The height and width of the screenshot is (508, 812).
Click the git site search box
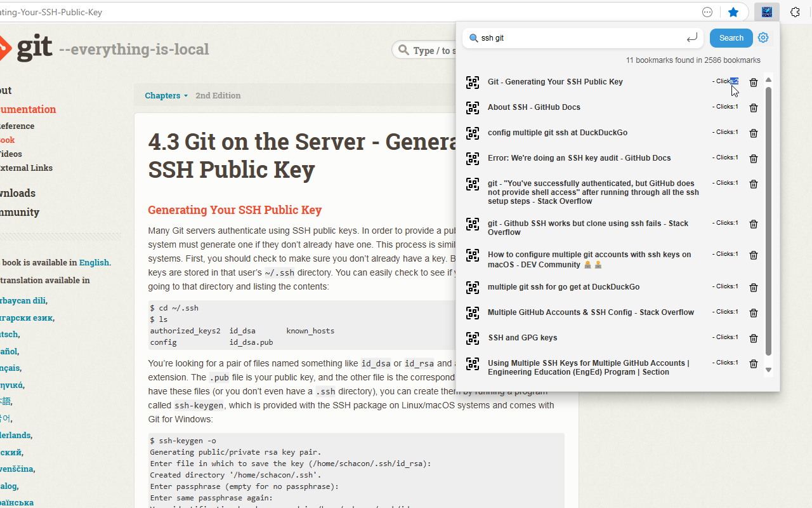coord(424,50)
